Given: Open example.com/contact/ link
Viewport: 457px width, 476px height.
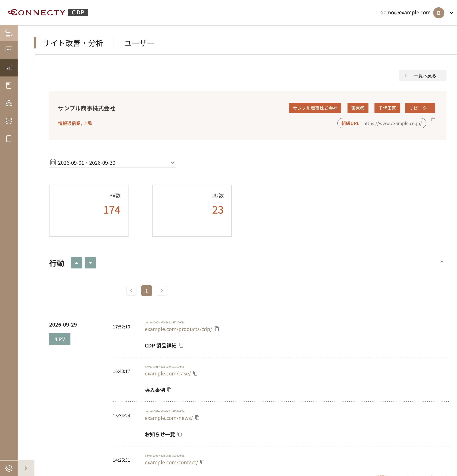Looking at the screenshot, I should tap(171, 462).
